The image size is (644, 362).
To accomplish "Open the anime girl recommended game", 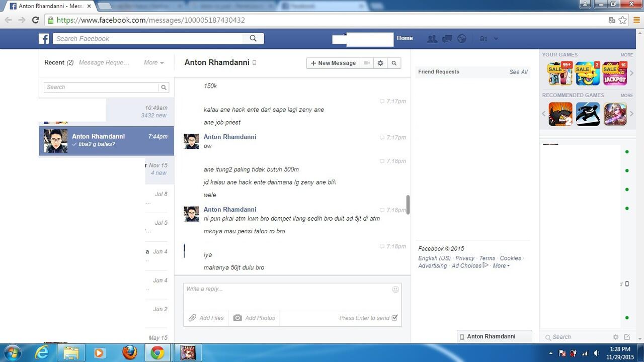I will (x=615, y=114).
